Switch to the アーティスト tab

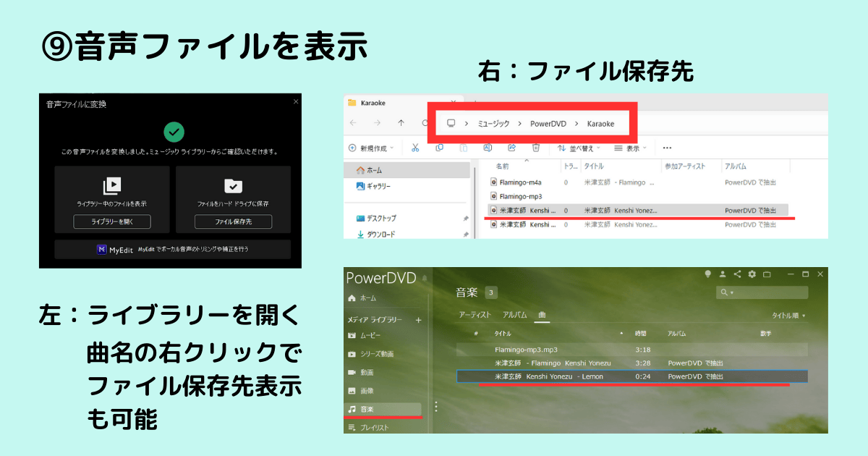pos(475,315)
